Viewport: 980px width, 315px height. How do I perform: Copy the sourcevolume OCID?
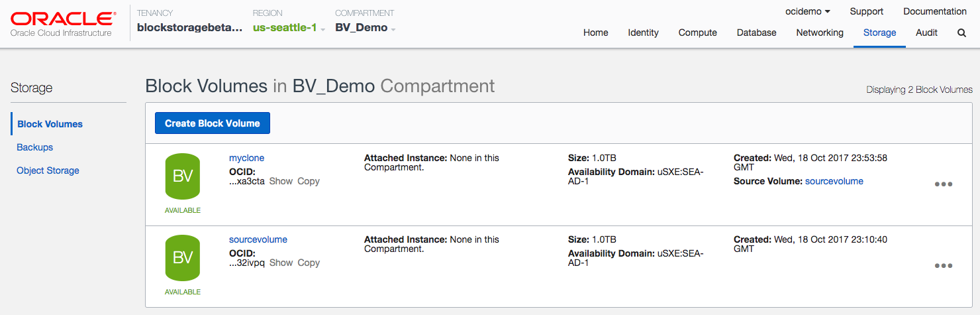pyautogui.click(x=309, y=263)
